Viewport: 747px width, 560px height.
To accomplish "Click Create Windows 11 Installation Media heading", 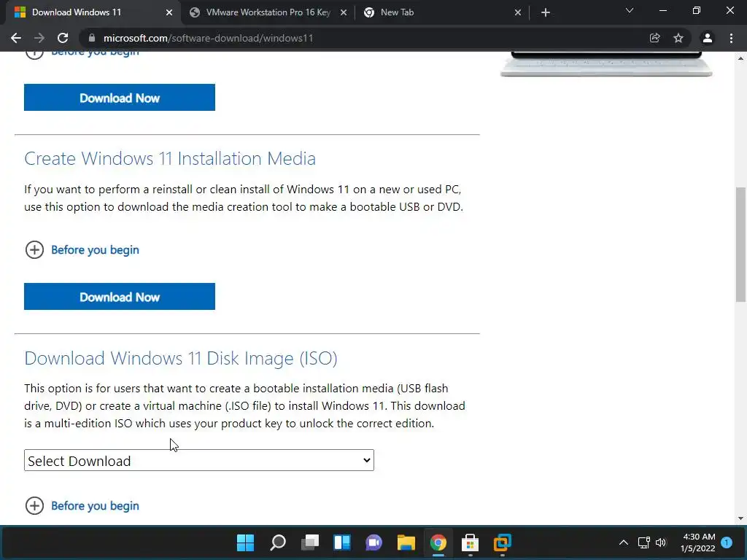I will click(169, 158).
